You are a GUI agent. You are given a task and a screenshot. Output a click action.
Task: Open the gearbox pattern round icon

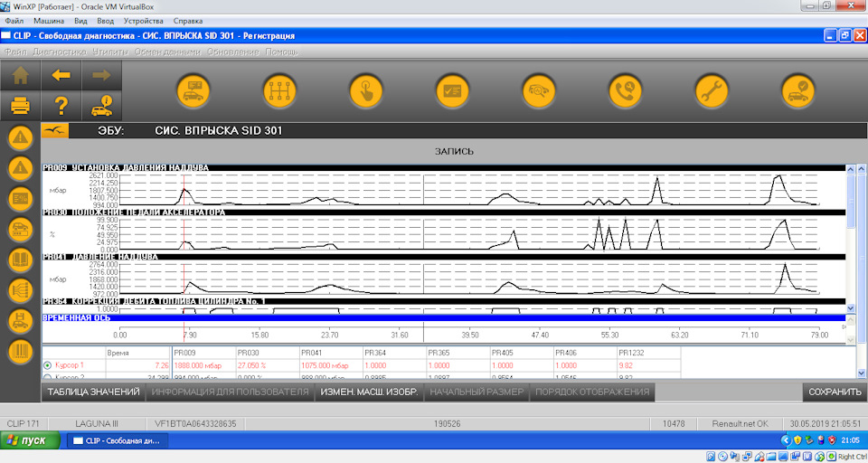tap(279, 90)
